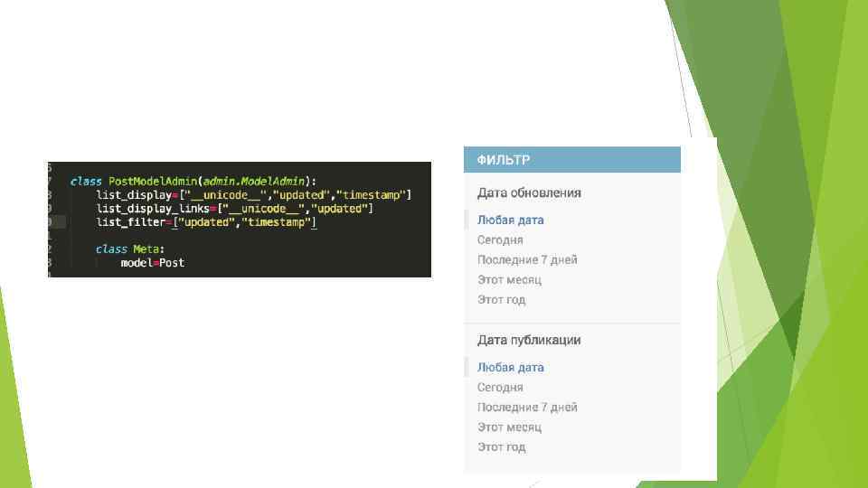Click 'list_filter' in the code
The width and height of the screenshot is (868, 488).
131,222
